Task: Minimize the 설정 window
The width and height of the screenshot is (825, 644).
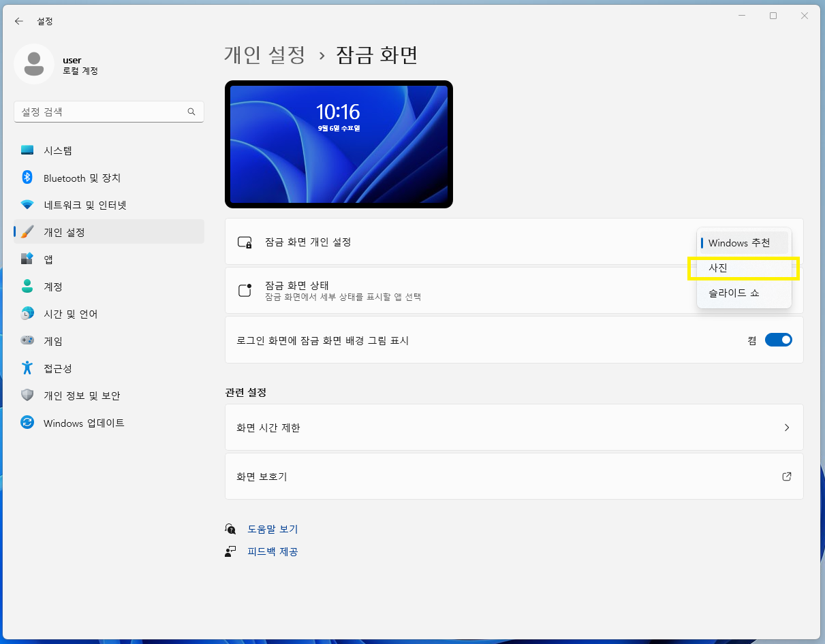Action: 742,16
